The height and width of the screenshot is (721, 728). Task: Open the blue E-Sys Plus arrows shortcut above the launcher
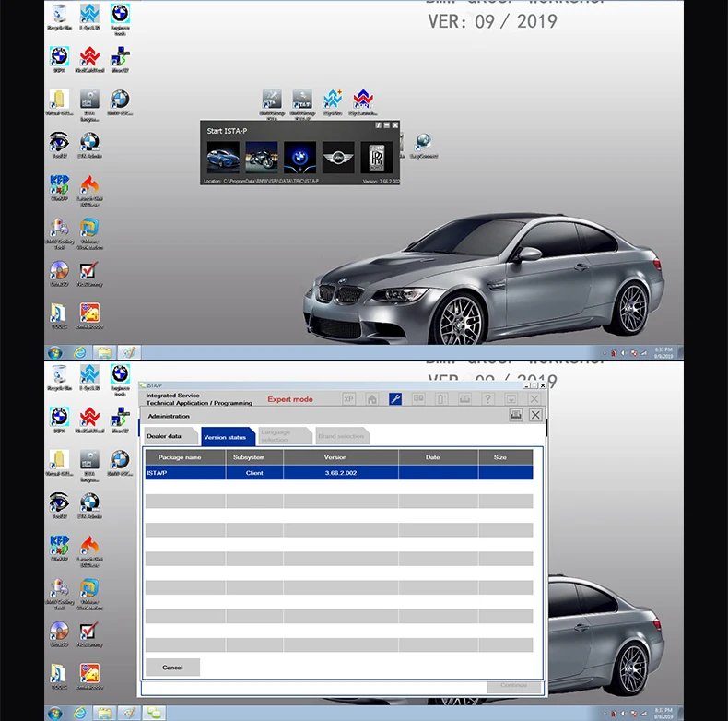click(x=333, y=102)
